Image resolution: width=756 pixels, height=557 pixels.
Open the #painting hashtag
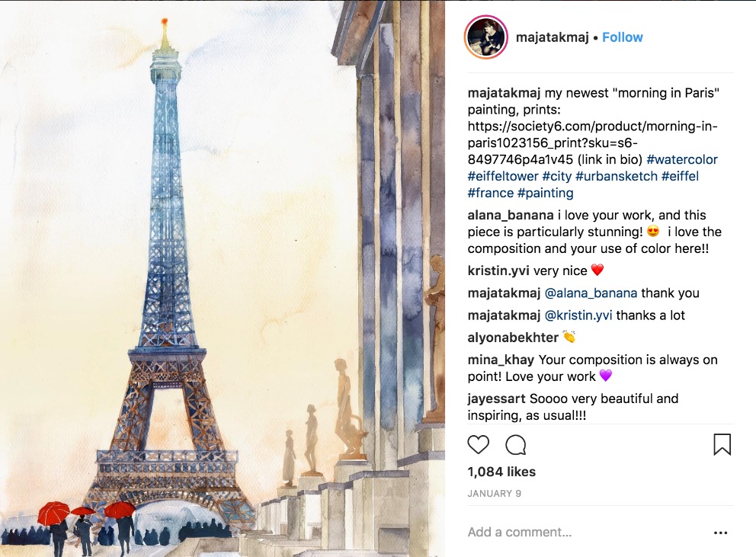click(546, 193)
